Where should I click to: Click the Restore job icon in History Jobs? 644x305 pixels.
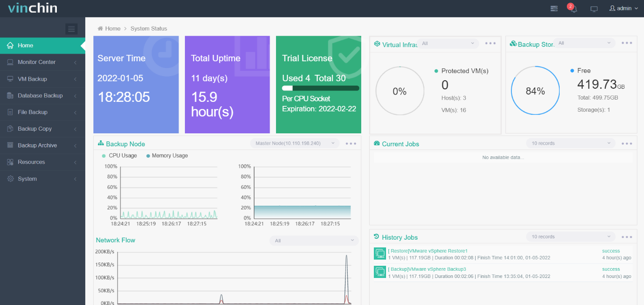(380, 254)
